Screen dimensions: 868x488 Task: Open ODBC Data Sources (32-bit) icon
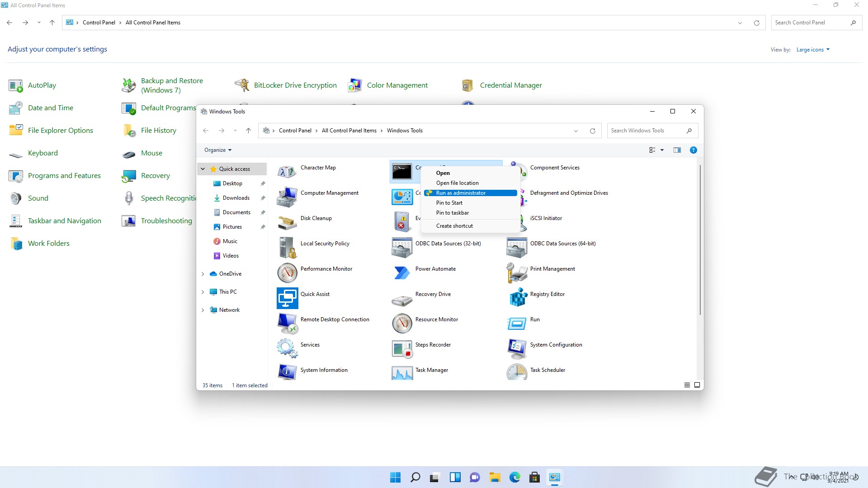pyautogui.click(x=402, y=248)
